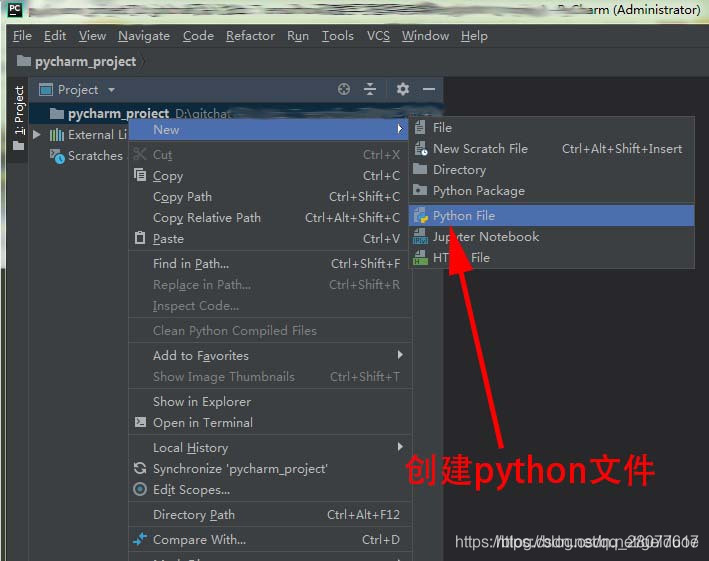Viewport: 709px width, 561px height.
Task: Click the PyCharm logo in title bar
Action: pos(15,10)
